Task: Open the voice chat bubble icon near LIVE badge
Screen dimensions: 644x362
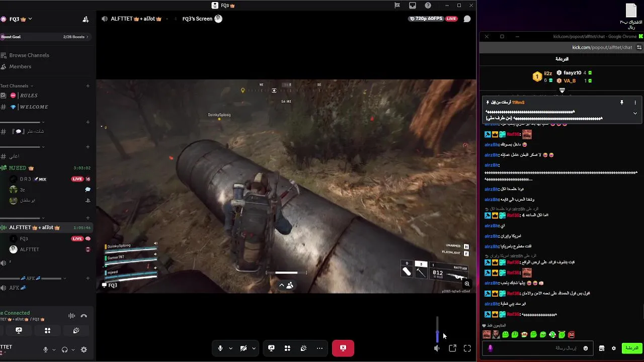Action: coord(467,19)
